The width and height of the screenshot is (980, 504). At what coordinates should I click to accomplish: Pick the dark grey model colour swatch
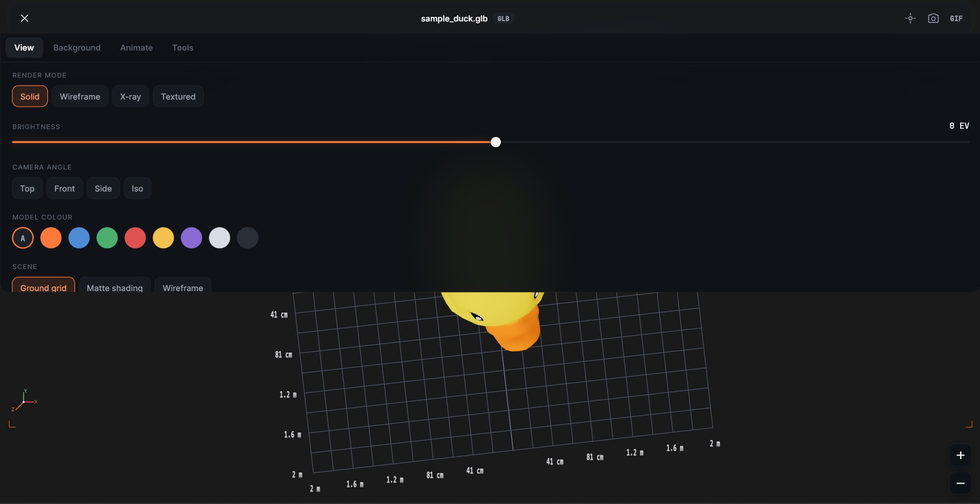tap(248, 238)
